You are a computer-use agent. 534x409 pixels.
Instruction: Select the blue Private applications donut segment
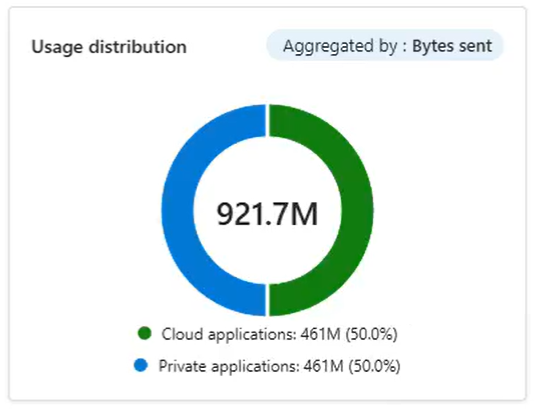click(178, 210)
